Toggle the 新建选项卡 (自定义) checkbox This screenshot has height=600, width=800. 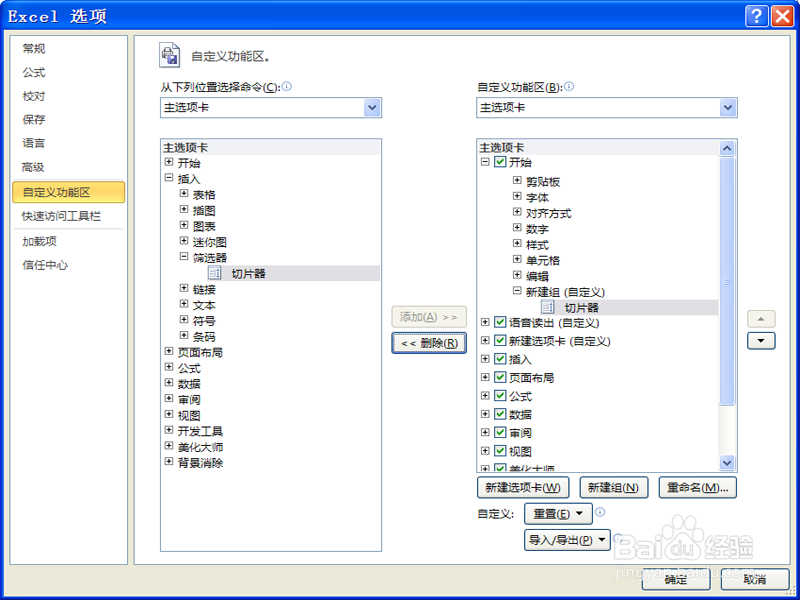point(500,341)
